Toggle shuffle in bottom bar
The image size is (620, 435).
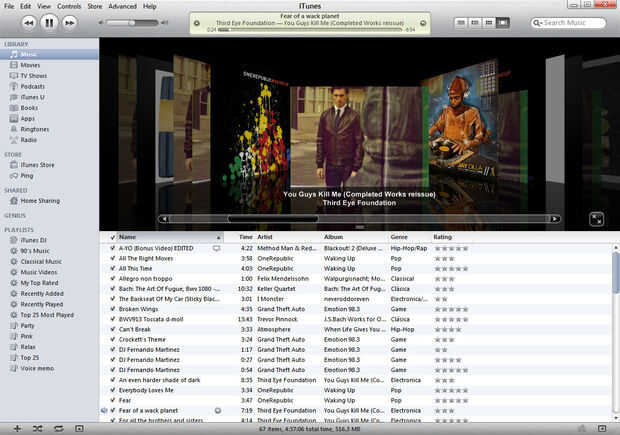tap(38, 428)
